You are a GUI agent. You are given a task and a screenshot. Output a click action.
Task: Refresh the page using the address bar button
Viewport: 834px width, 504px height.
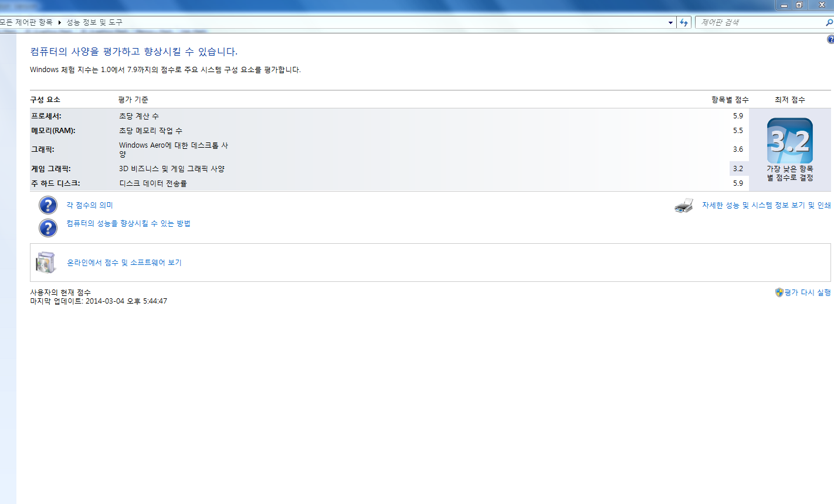click(684, 22)
